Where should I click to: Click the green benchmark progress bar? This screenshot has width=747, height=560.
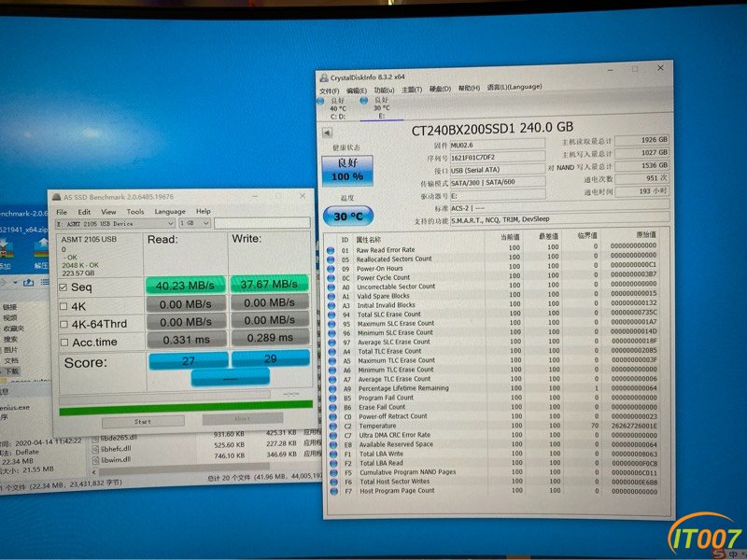(186, 408)
